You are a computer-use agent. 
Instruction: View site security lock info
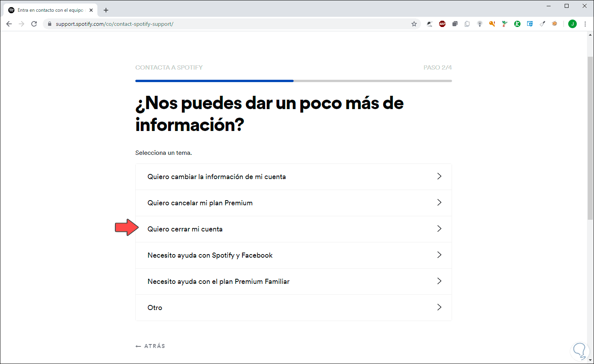pos(50,24)
